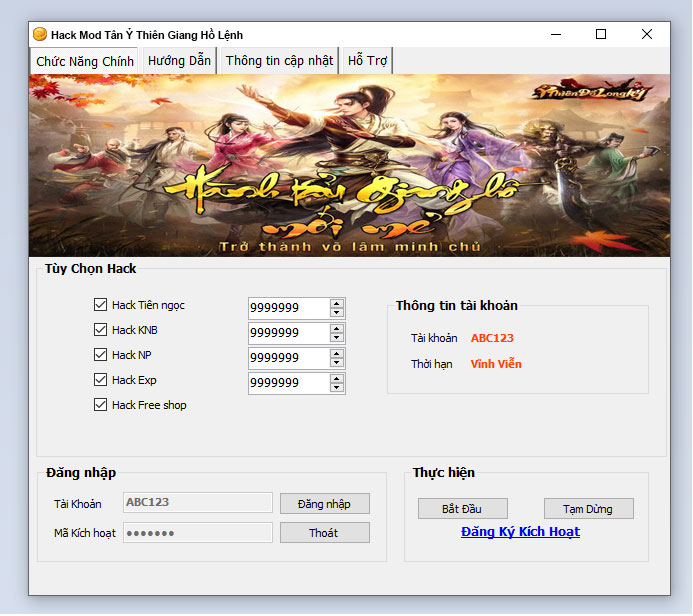Select the Hỗ Trợ tab

tap(367, 61)
